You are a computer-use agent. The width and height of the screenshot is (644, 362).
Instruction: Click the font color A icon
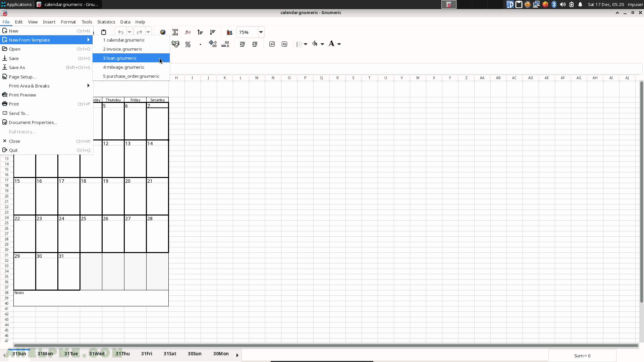click(331, 44)
